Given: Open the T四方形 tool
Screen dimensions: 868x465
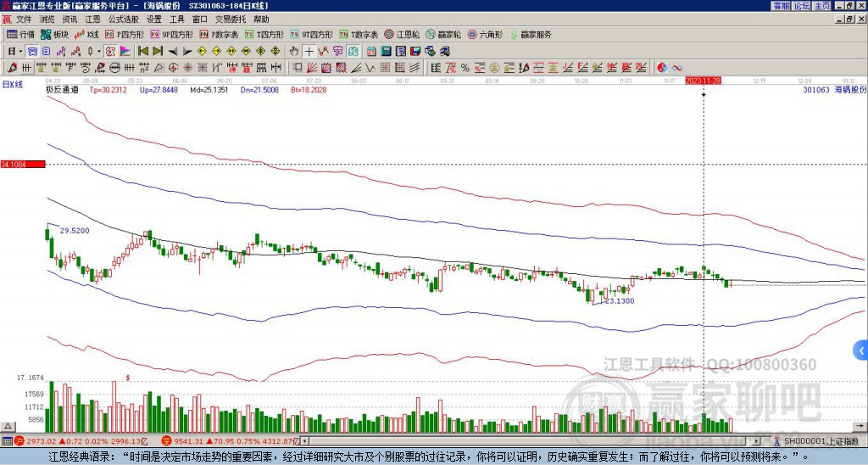Looking at the screenshot, I should 264,34.
